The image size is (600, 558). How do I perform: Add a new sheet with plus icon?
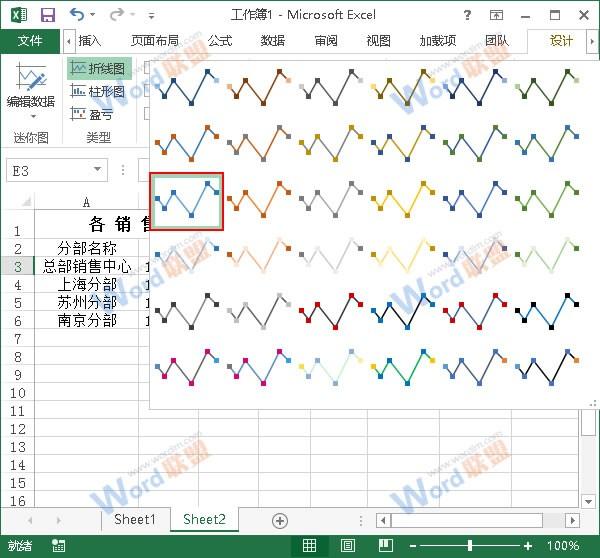pyautogui.click(x=280, y=520)
